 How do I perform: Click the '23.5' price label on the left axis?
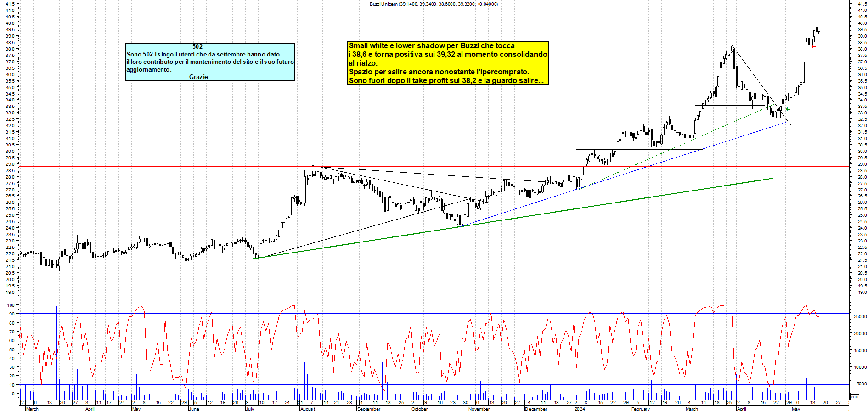pos(11,235)
